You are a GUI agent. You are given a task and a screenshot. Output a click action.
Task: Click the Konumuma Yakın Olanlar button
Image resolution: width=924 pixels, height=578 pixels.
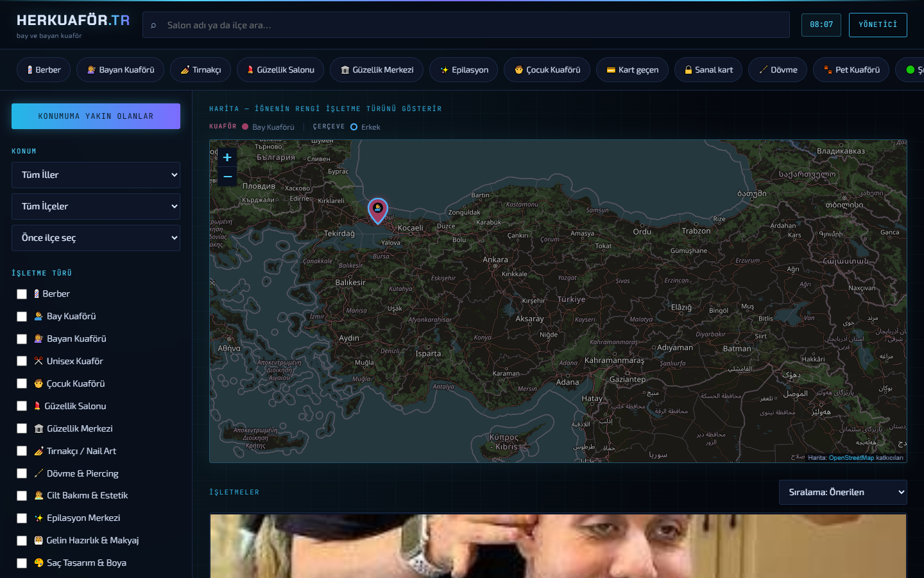point(96,116)
